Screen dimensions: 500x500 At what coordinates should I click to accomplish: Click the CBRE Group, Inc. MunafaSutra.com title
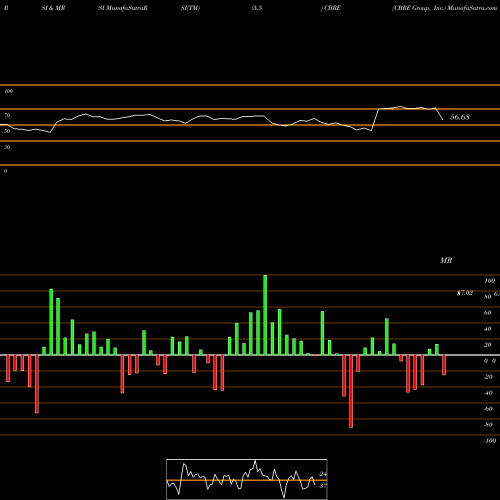[445, 8]
